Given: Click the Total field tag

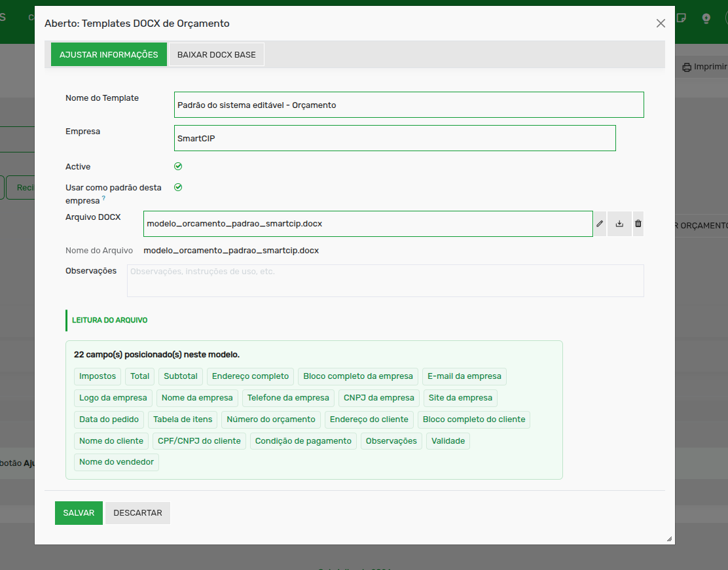Looking at the screenshot, I should pos(139,376).
